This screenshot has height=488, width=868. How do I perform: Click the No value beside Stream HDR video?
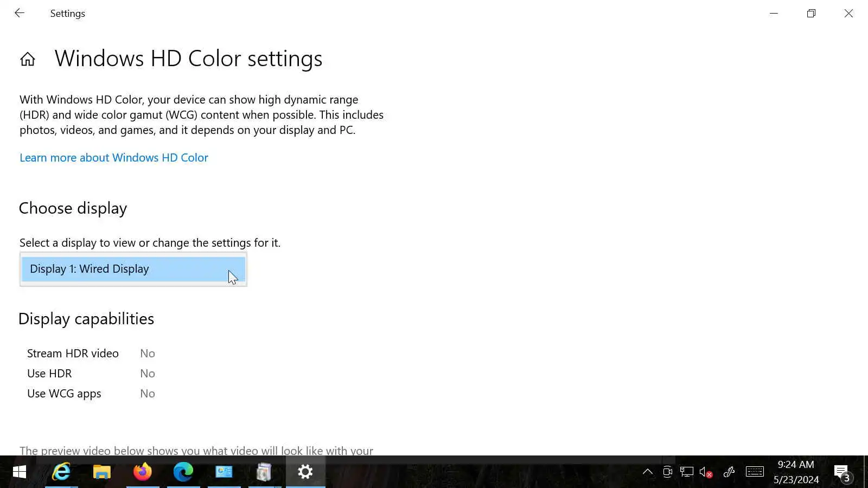pyautogui.click(x=148, y=354)
